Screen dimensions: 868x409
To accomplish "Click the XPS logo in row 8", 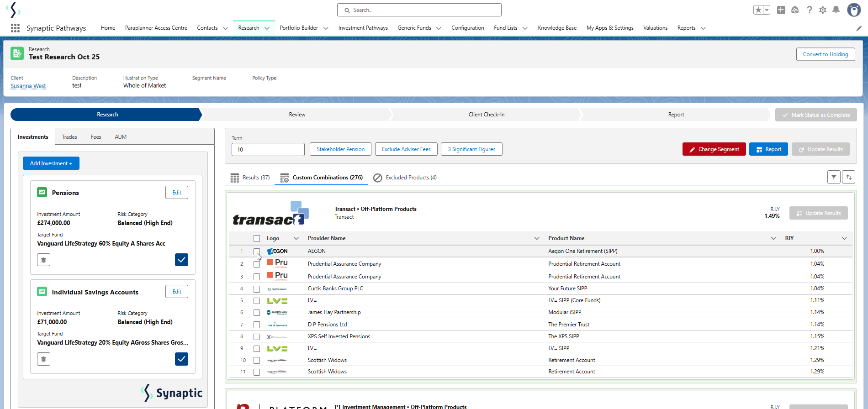I will coord(277,337).
